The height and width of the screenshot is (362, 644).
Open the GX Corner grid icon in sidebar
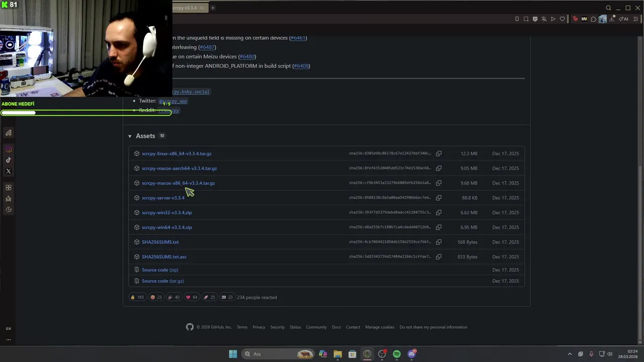click(9, 188)
